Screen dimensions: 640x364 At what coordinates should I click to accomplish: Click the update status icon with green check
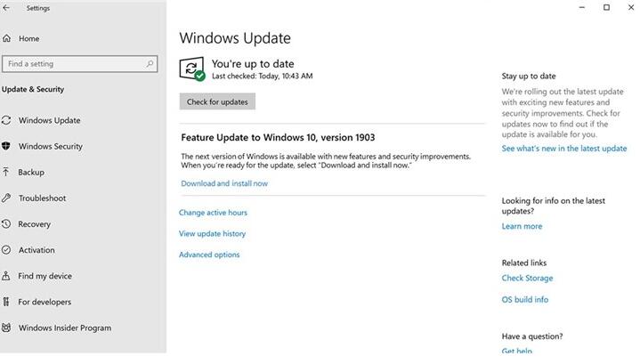coord(192,69)
